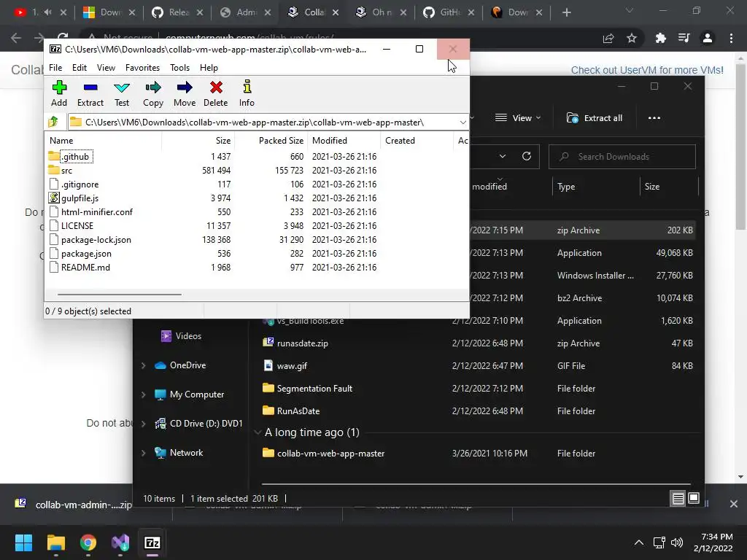The image size is (747, 560).
Task: Expand the My Computer tree node
Action: click(x=143, y=394)
